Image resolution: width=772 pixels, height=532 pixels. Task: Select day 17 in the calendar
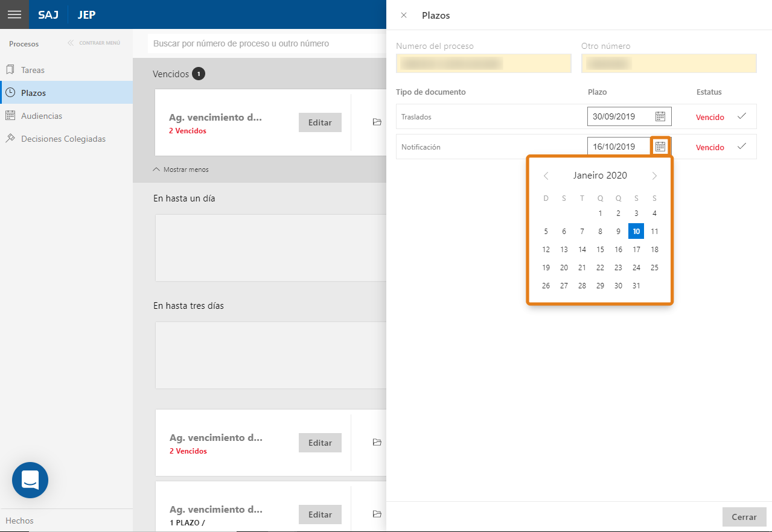click(x=636, y=250)
